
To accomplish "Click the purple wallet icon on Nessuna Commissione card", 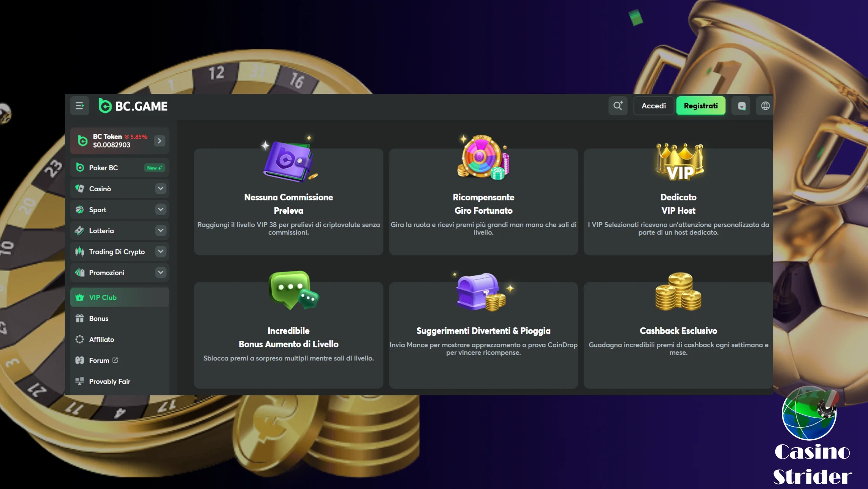I will click(290, 159).
